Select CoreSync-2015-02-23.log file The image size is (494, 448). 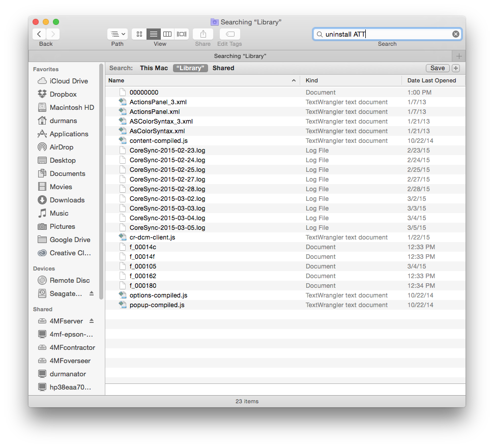pos(285,150)
